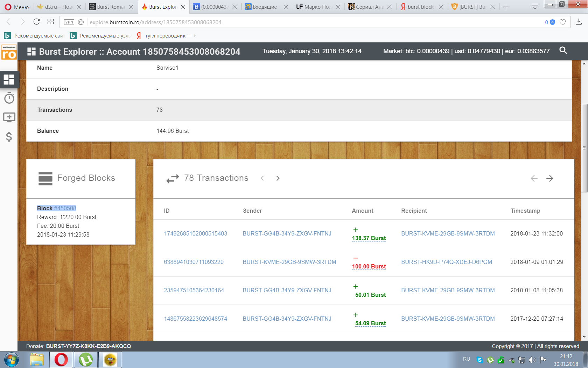Open recipient BURST-KVME-29GB-9SMW-3RTDM in the 50.01 Burst row
The height and width of the screenshot is (368, 588).
tap(448, 290)
